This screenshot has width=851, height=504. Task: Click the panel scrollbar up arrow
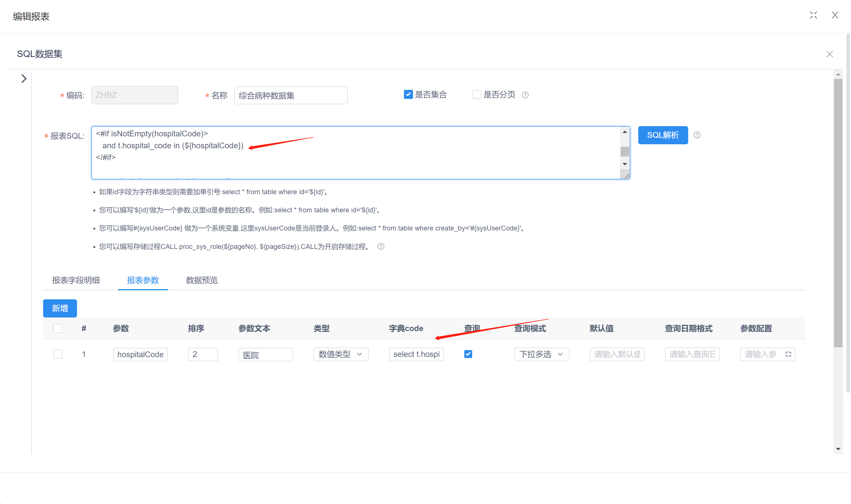pyautogui.click(x=838, y=74)
